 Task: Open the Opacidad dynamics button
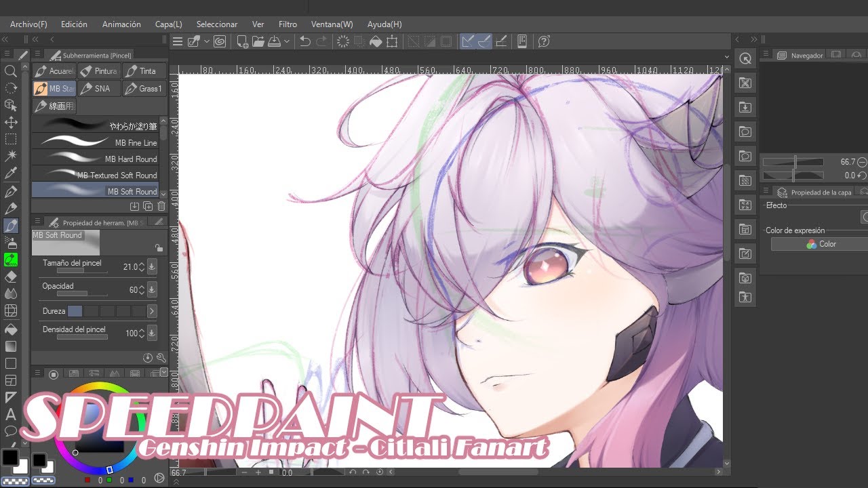click(x=152, y=289)
